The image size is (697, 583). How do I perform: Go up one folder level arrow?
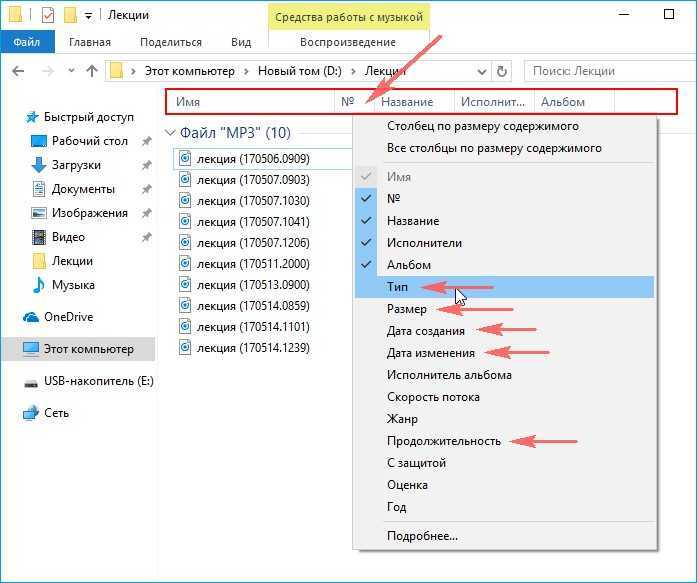click(92, 71)
